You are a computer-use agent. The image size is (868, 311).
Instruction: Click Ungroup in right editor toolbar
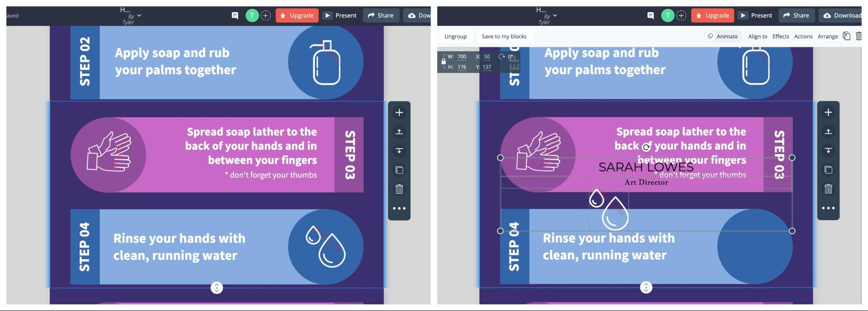(x=455, y=36)
